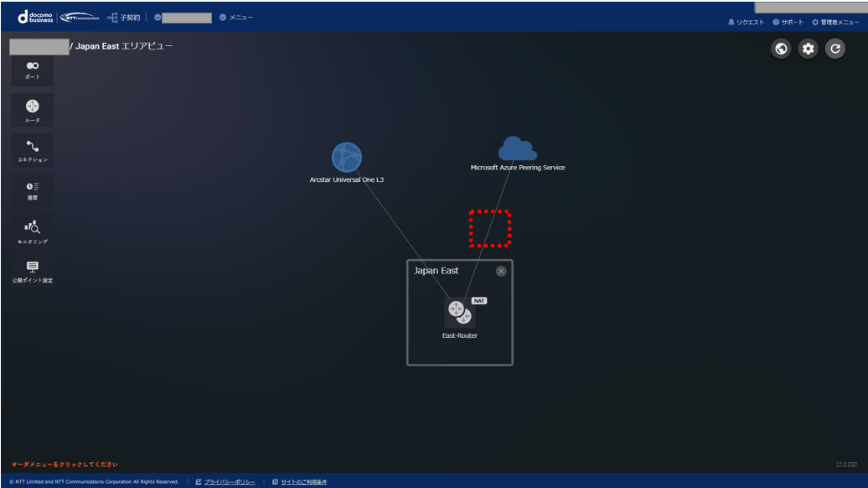
Task: Click the version number 12.0.032
Action: 846,465
